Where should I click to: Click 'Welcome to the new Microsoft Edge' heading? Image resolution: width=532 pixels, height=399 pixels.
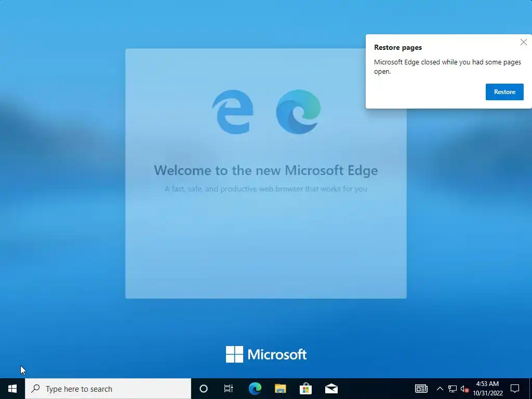[265, 170]
